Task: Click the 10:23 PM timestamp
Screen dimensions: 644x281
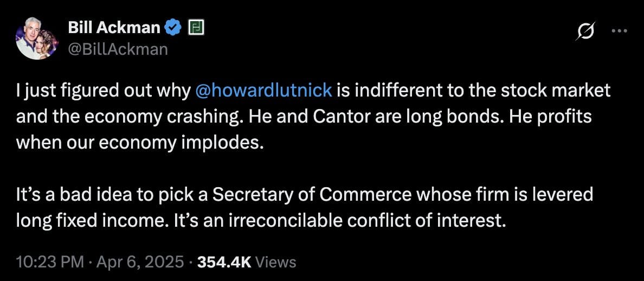Action: 50,261
